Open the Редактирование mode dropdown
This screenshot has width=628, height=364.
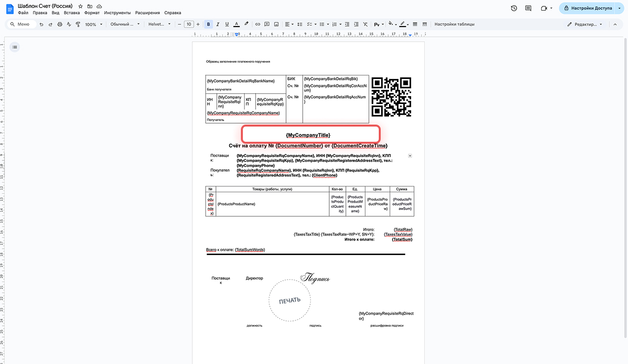pos(585,24)
